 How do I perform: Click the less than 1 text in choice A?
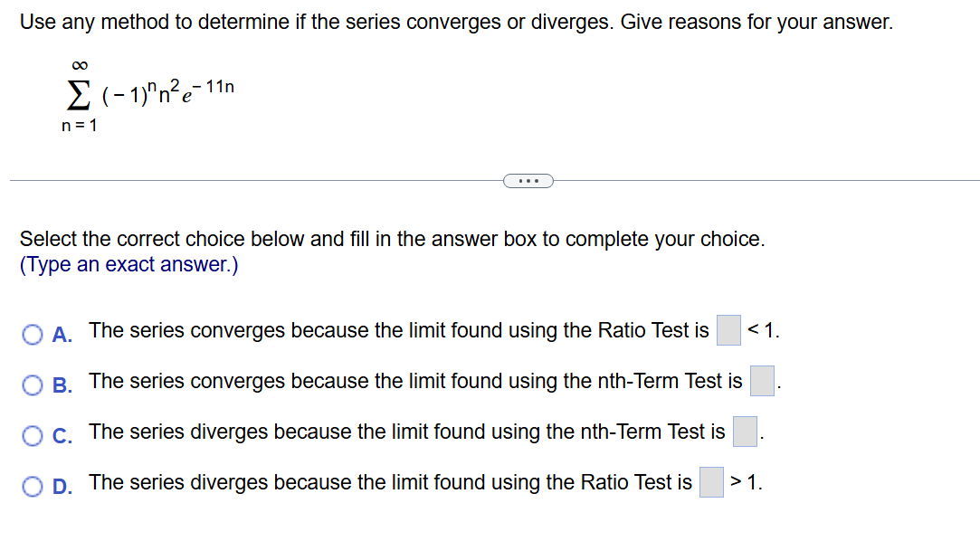pyautogui.click(x=765, y=330)
